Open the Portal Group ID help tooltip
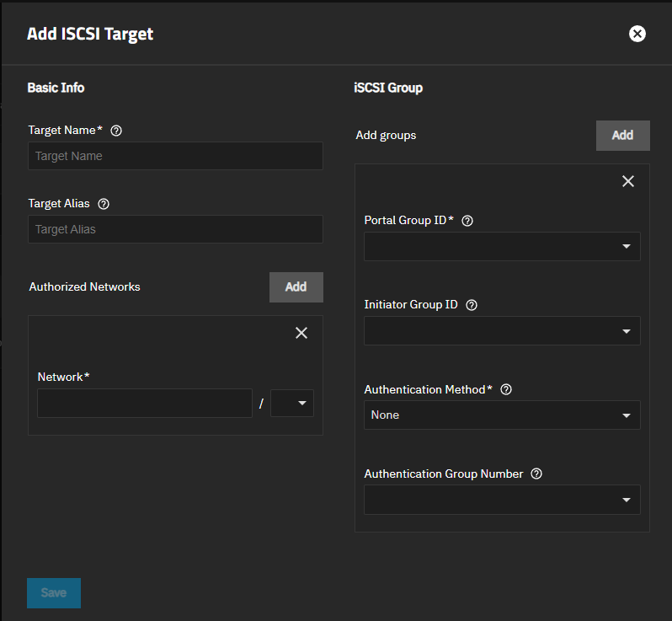672x621 pixels. tap(468, 221)
